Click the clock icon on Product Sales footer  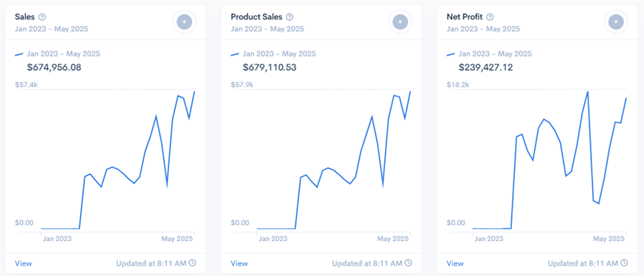point(408,263)
